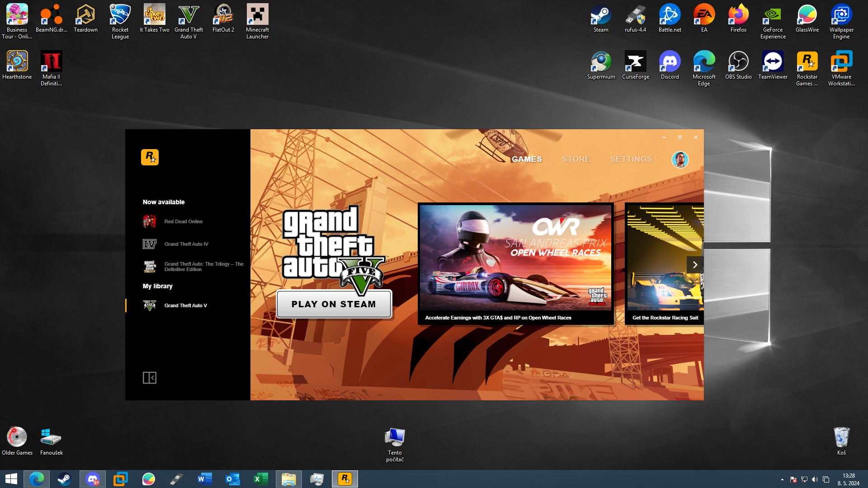Open the STORE tab
This screenshot has width=868, height=488.
[576, 159]
